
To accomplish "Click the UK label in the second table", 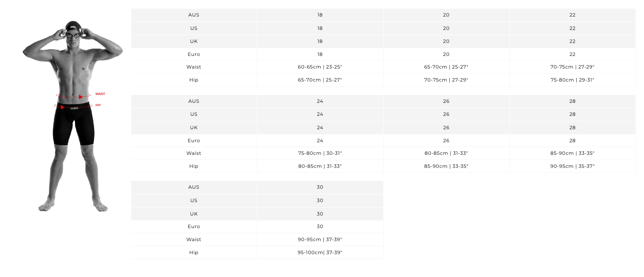I will pyautogui.click(x=194, y=128).
